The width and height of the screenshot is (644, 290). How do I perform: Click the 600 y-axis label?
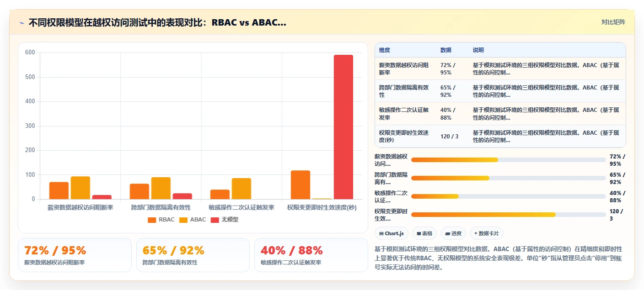click(x=30, y=53)
